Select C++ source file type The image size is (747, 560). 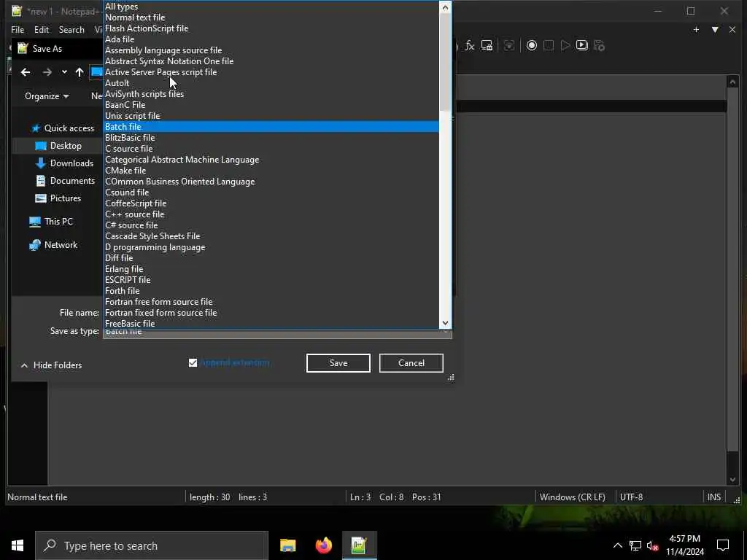click(x=271, y=214)
